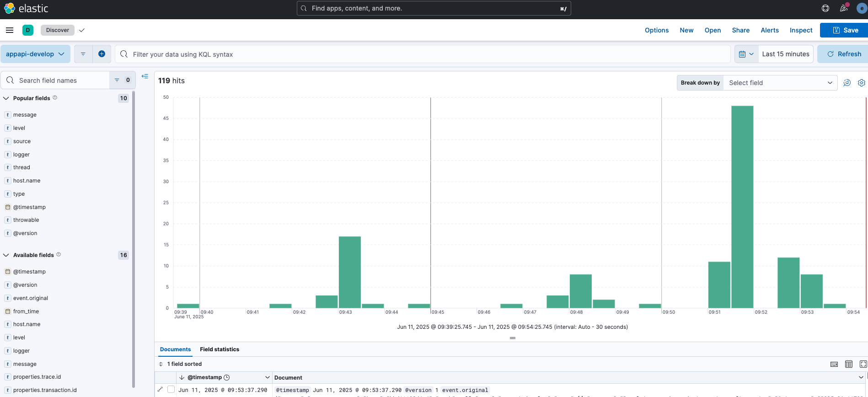Click the Last 15 minutes time range
868x397 pixels.
point(786,54)
